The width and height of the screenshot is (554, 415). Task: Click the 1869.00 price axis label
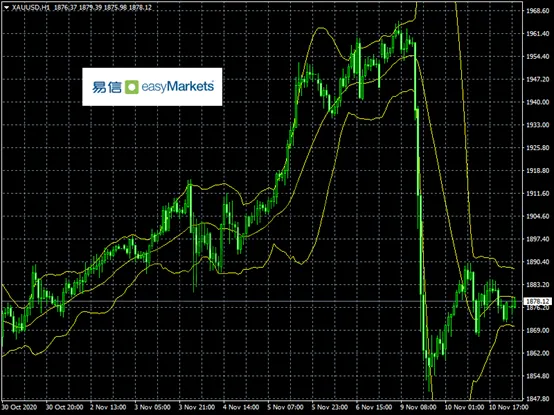pos(538,331)
